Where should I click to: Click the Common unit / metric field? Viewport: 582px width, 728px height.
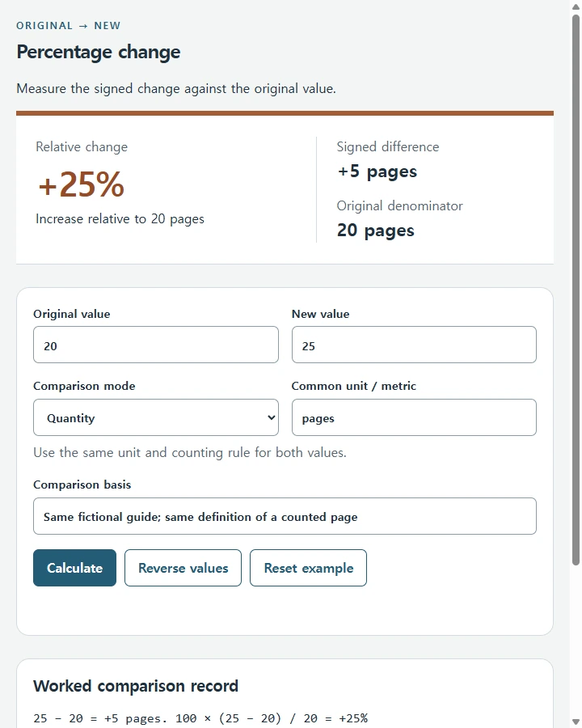pyautogui.click(x=414, y=417)
